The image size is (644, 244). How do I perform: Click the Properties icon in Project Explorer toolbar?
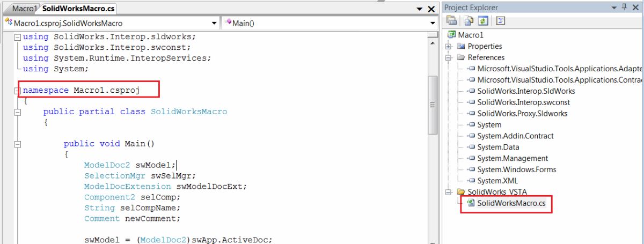point(451,21)
